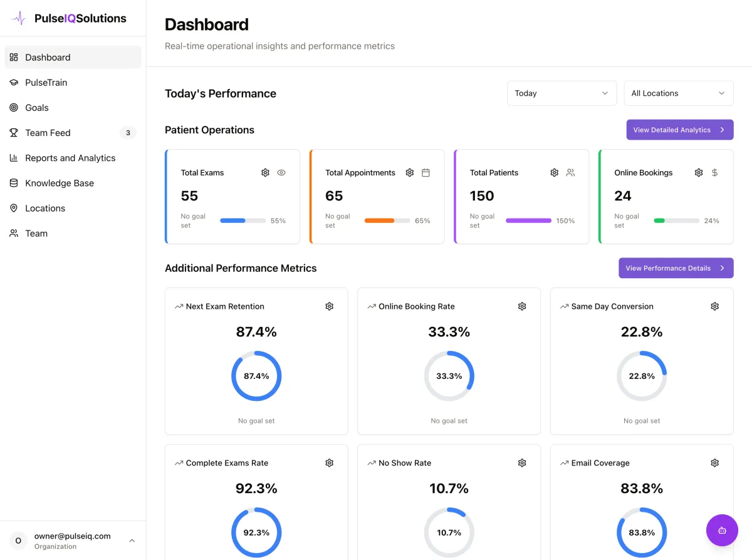Expand the Today date range dropdown
Screen dimensions: 752x560
point(561,93)
